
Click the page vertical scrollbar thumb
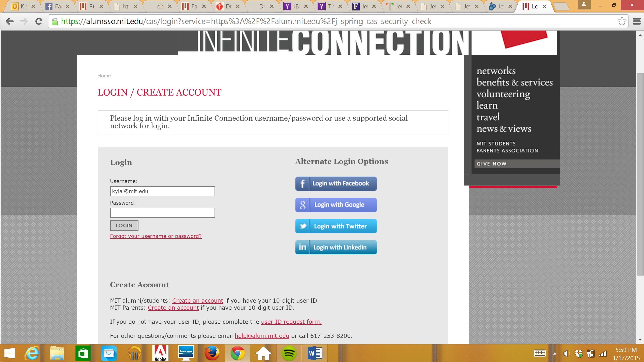[640, 174]
